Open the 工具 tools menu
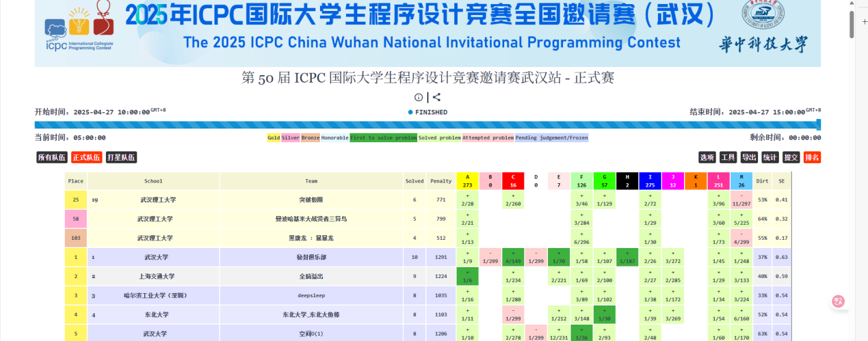Viewport: 868px width, 341px height. [728, 157]
